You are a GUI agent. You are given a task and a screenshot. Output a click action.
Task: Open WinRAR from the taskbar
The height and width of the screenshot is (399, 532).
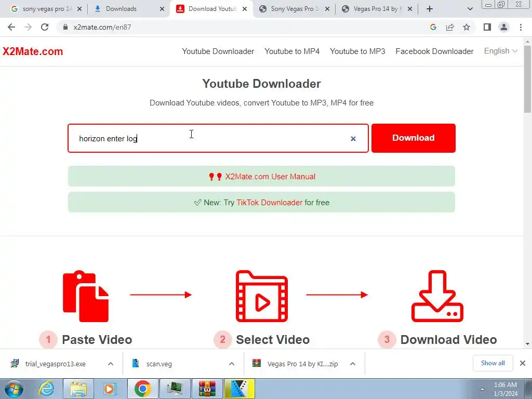pos(207,389)
